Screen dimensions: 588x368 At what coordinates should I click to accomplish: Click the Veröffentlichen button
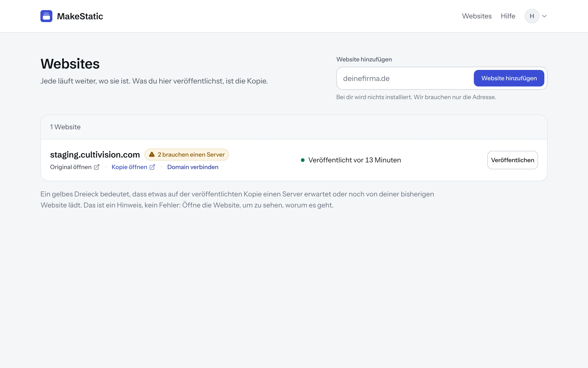point(512,160)
